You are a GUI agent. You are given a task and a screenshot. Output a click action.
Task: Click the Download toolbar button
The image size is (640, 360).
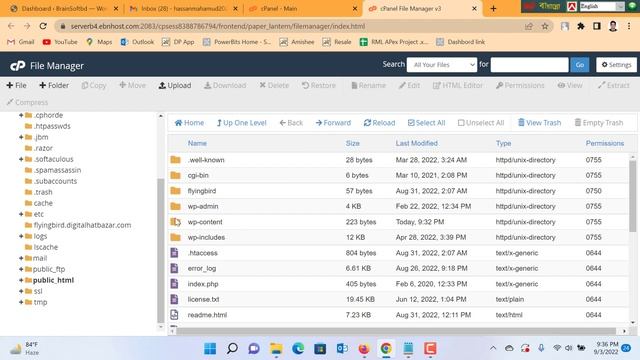[225, 85]
